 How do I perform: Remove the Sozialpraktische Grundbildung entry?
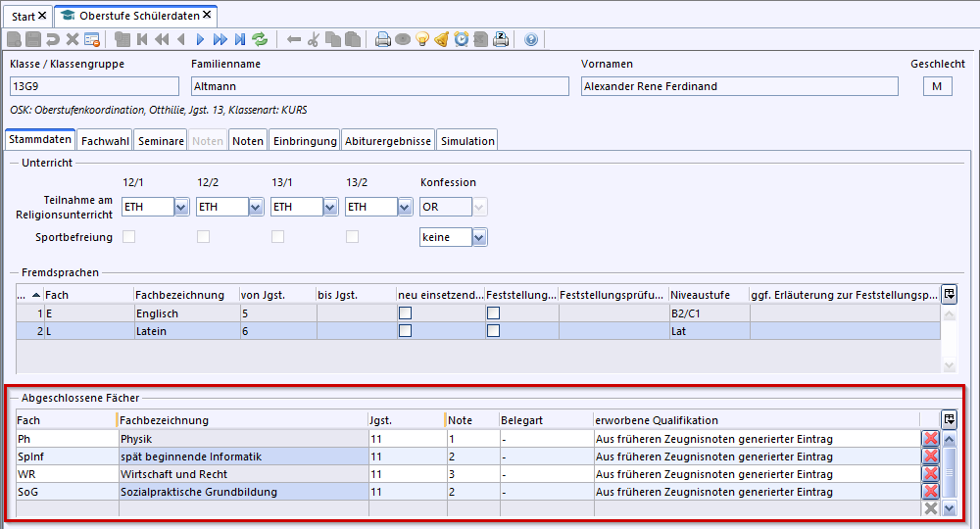[930, 492]
